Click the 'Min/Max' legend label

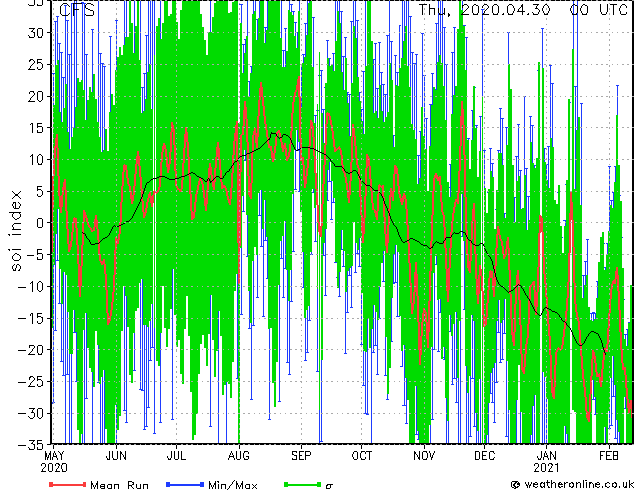click(232, 485)
